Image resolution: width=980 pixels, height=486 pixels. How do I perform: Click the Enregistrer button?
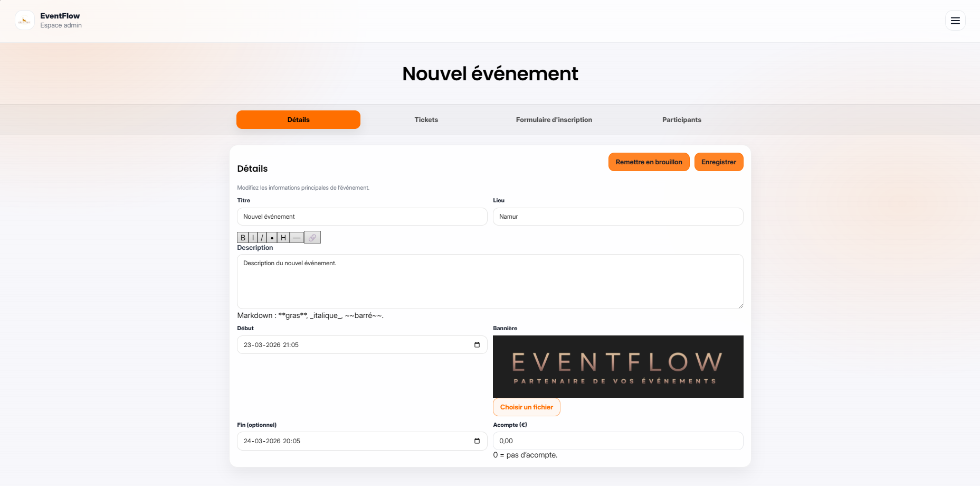(x=719, y=162)
